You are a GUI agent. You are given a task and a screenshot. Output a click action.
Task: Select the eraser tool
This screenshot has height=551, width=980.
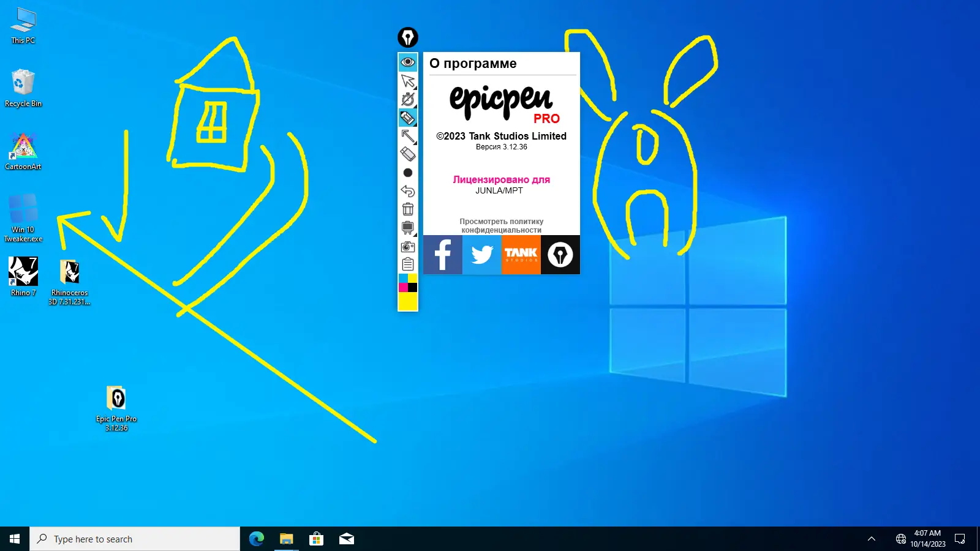click(408, 154)
